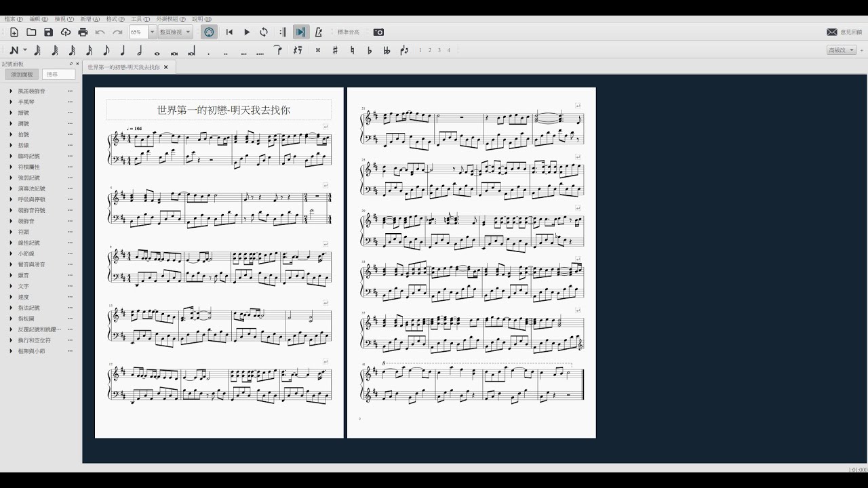Open the 格式 (Format) menu
This screenshot has width=868, height=488.
(x=116, y=19)
